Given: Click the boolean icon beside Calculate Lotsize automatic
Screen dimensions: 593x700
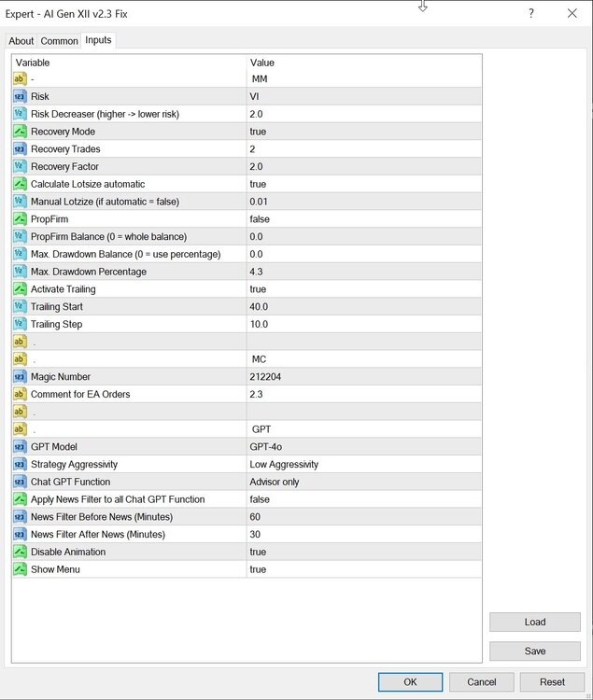Looking at the screenshot, I should [x=20, y=184].
